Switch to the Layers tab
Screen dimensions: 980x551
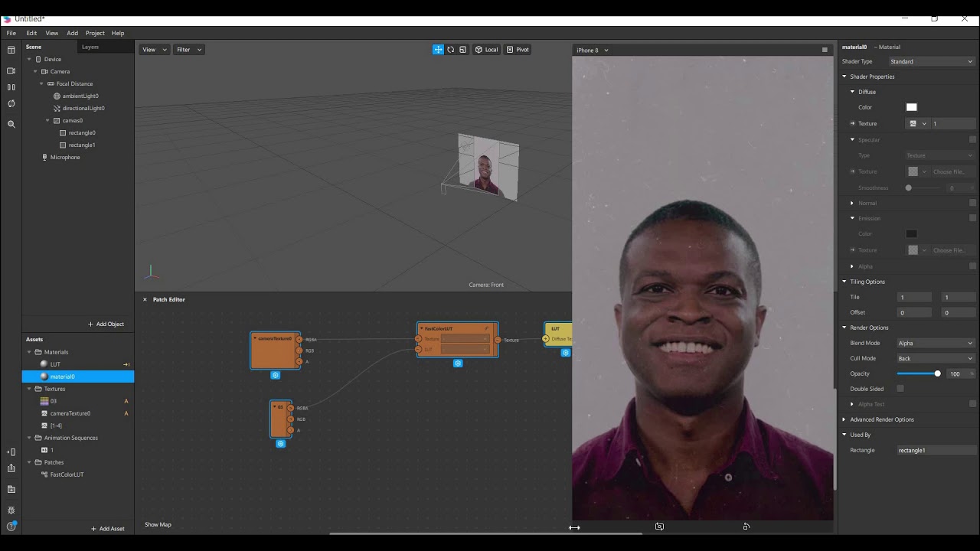coord(90,47)
